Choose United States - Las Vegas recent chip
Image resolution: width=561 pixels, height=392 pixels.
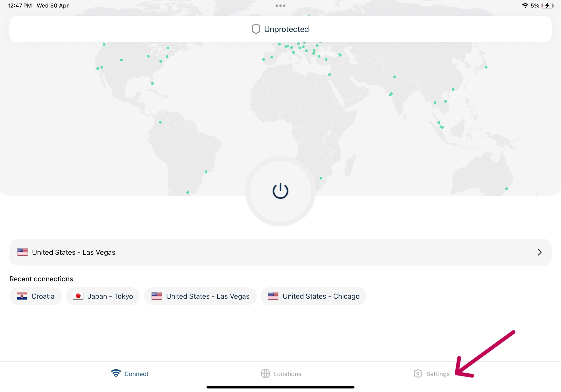(200, 296)
